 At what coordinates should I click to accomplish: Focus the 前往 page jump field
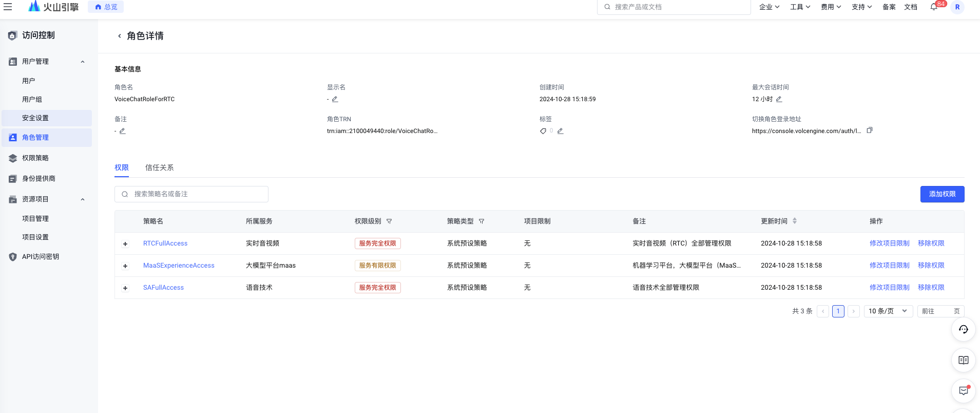tap(940, 311)
